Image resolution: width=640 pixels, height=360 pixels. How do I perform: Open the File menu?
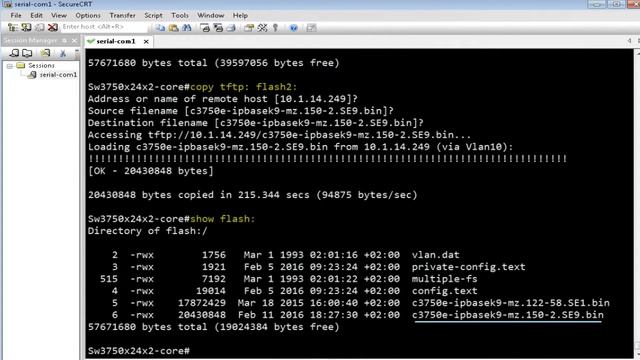point(16,15)
